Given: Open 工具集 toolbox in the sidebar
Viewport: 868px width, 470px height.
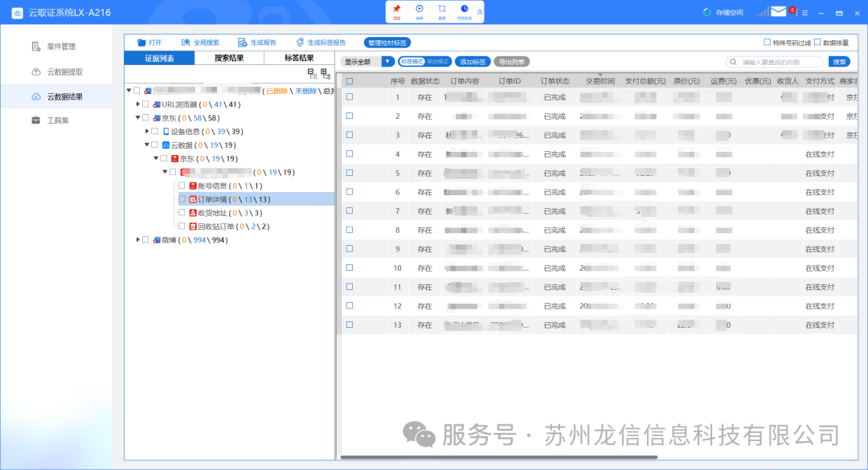Looking at the screenshot, I should tap(59, 121).
